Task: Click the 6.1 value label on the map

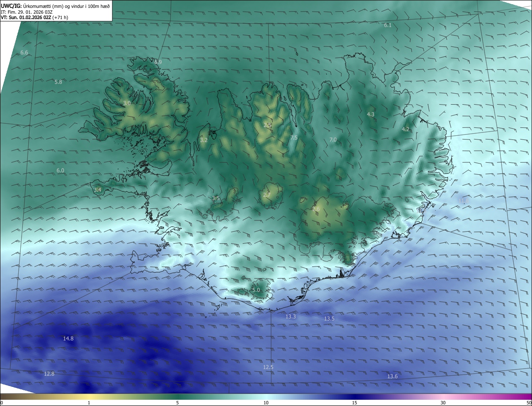Action: point(388,25)
